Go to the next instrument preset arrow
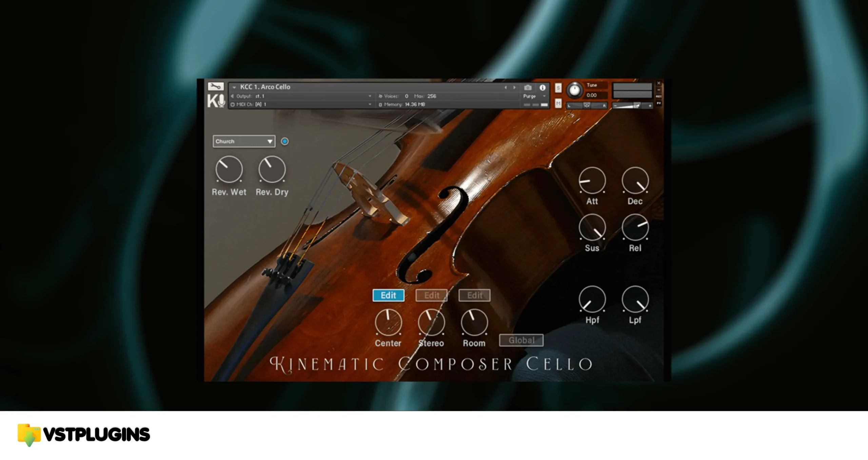 click(x=514, y=87)
